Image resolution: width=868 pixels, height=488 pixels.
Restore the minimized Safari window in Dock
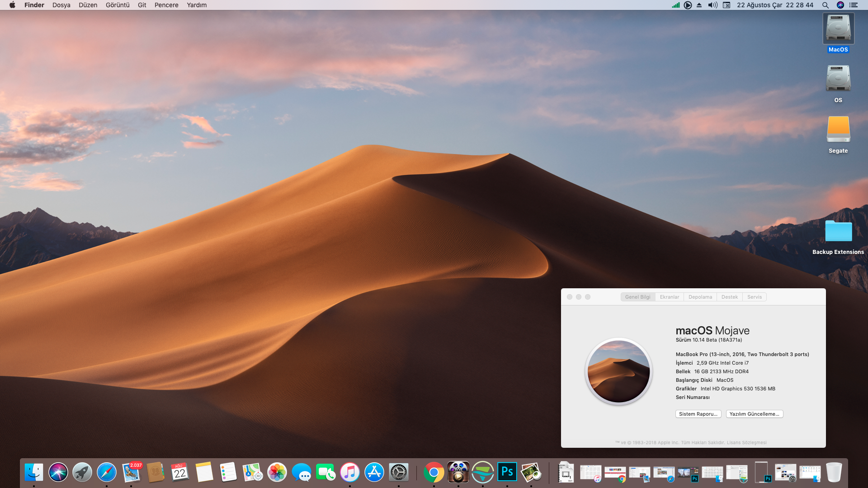tap(664, 474)
